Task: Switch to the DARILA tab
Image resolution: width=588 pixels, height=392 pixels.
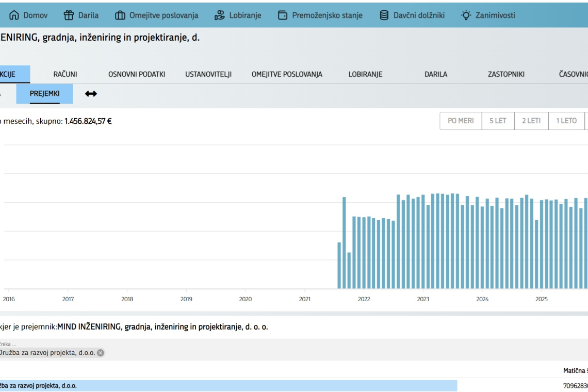Action: 436,74
